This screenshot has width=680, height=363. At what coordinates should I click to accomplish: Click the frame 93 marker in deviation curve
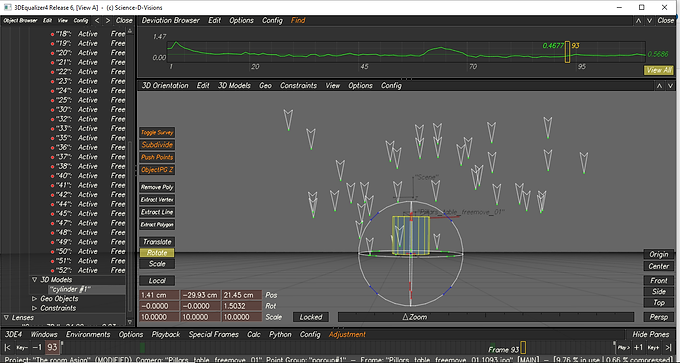[567, 52]
